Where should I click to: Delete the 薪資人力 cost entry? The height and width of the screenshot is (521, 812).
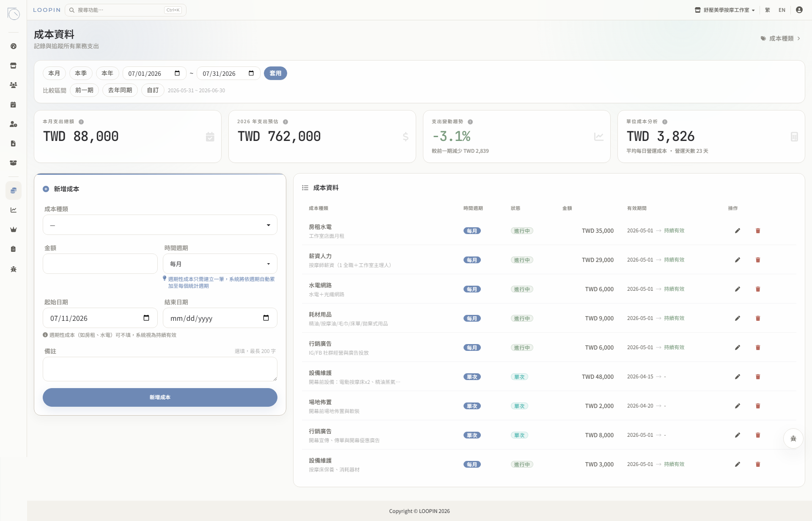[x=757, y=260]
